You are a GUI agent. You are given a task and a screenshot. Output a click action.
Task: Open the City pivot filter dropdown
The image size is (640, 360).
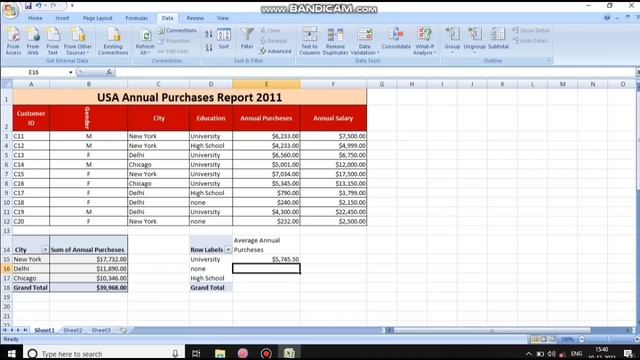click(45, 250)
